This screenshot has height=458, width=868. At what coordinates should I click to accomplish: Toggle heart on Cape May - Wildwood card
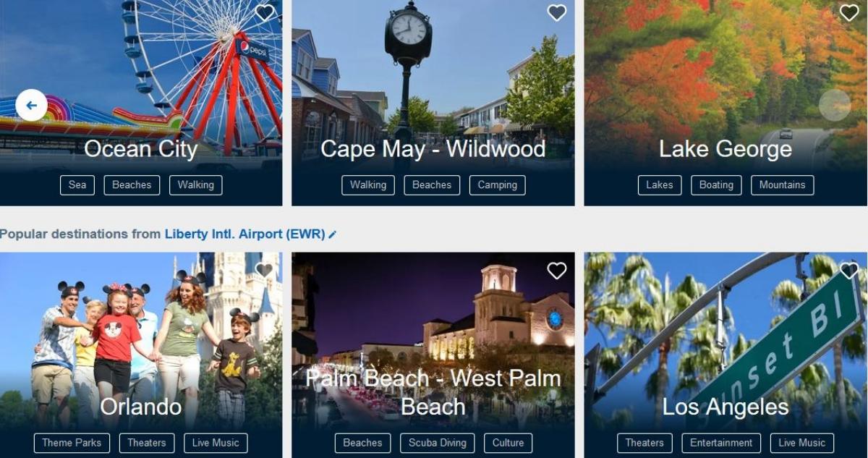[556, 13]
